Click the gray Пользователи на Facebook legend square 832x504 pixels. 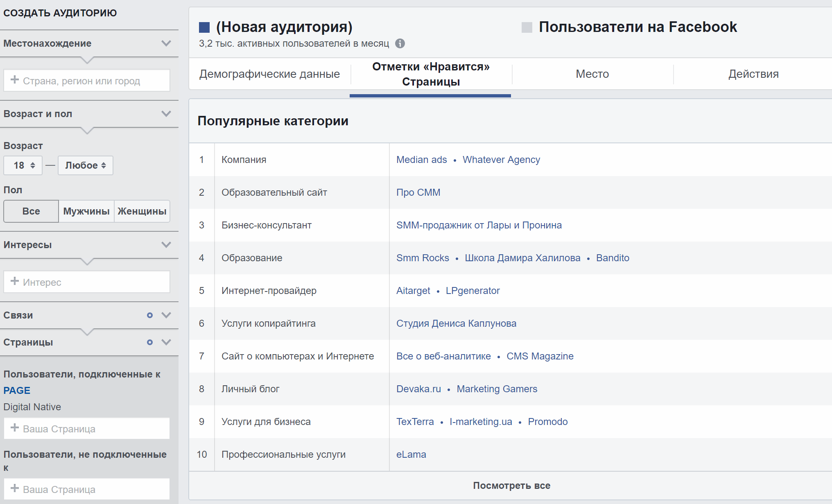(527, 27)
